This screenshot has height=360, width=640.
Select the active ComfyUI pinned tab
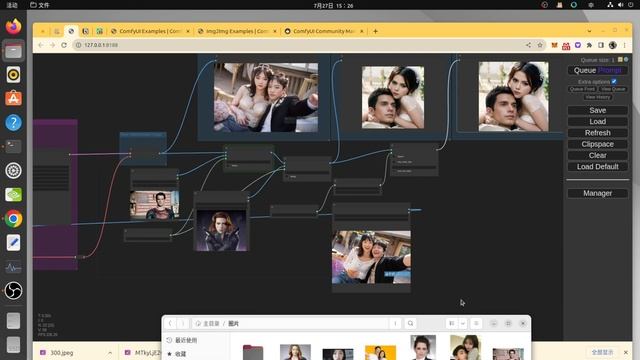coord(71,31)
